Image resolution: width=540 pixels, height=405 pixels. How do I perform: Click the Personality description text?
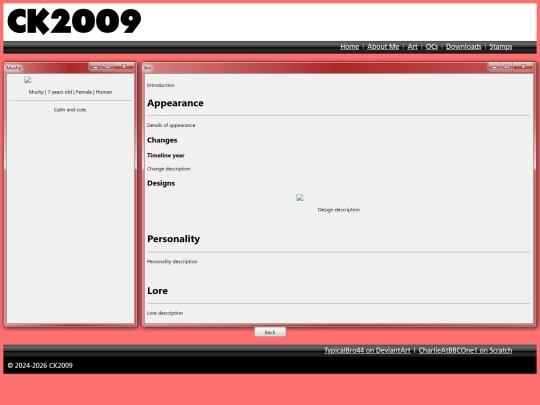(x=172, y=262)
